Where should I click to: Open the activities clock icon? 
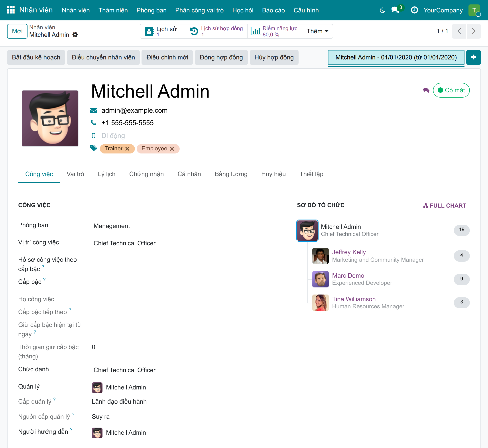pos(414,10)
